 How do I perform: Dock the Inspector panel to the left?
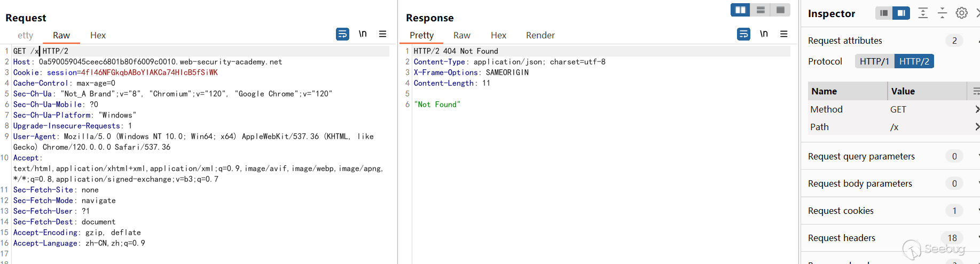[884, 13]
